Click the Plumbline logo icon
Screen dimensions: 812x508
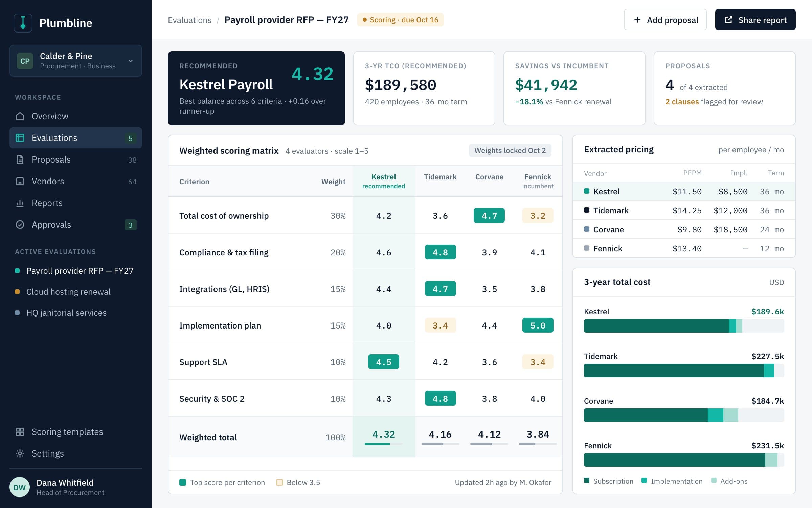pyautogui.click(x=23, y=23)
